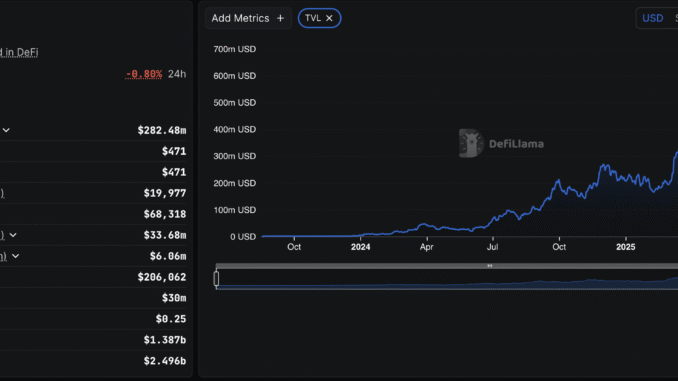The image size is (678, 381).
Task: Expand the $6.06m row chevron
Action: [x=16, y=256]
